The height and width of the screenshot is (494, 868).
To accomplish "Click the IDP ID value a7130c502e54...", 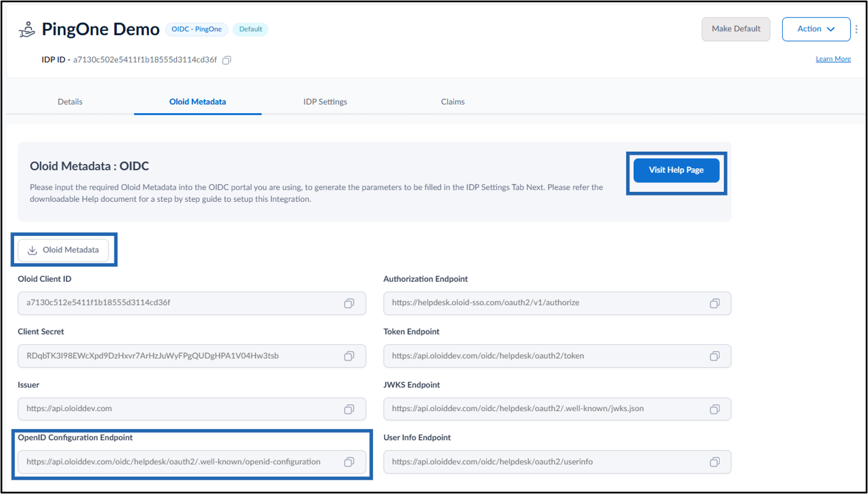I will click(145, 60).
